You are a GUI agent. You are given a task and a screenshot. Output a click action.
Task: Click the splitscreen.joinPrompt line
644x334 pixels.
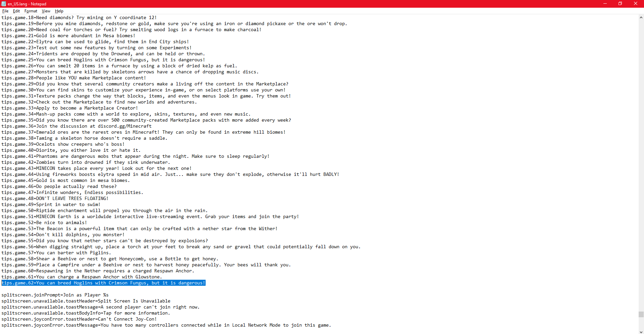pyautogui.click(x=55, y=295)
